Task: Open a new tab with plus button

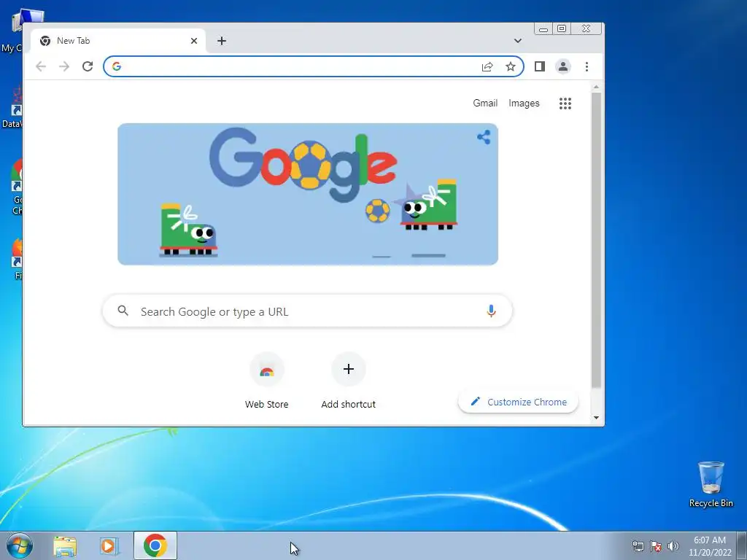Action: click(222, 41)
